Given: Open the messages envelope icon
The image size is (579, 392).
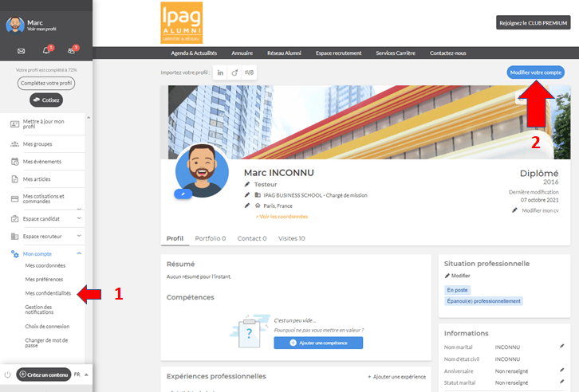Looking at the screenshot, I should coord(21,51).
